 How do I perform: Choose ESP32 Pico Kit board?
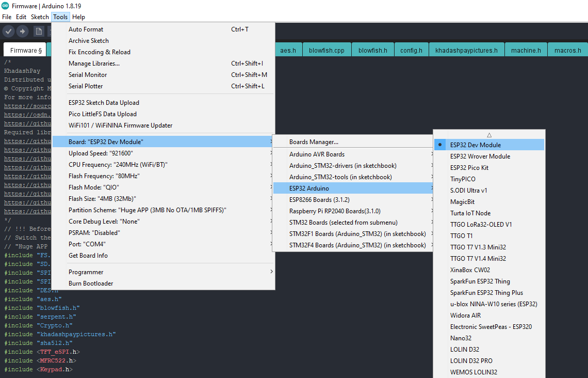[489, 168]
